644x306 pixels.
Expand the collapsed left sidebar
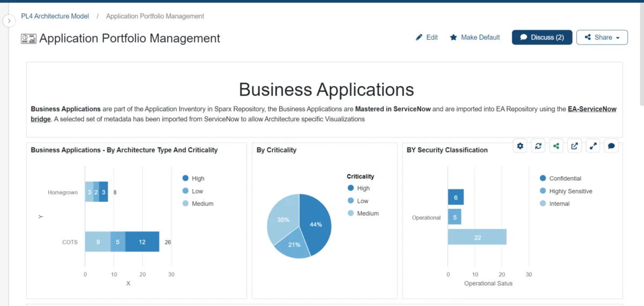tap(9, 20)
